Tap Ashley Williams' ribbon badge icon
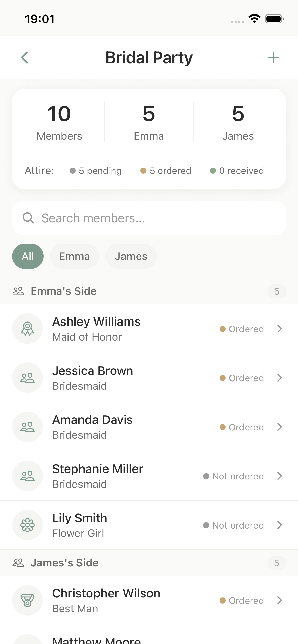 [28, 329]
